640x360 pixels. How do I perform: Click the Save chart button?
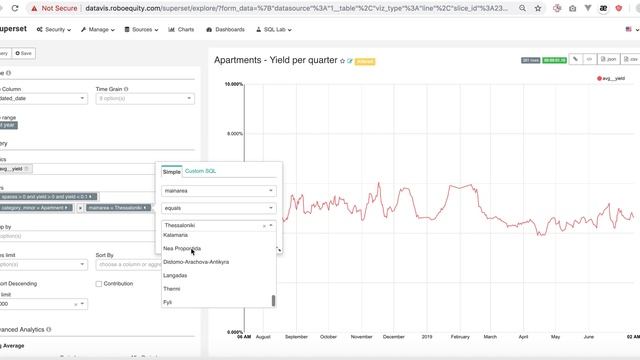(24, 53)
